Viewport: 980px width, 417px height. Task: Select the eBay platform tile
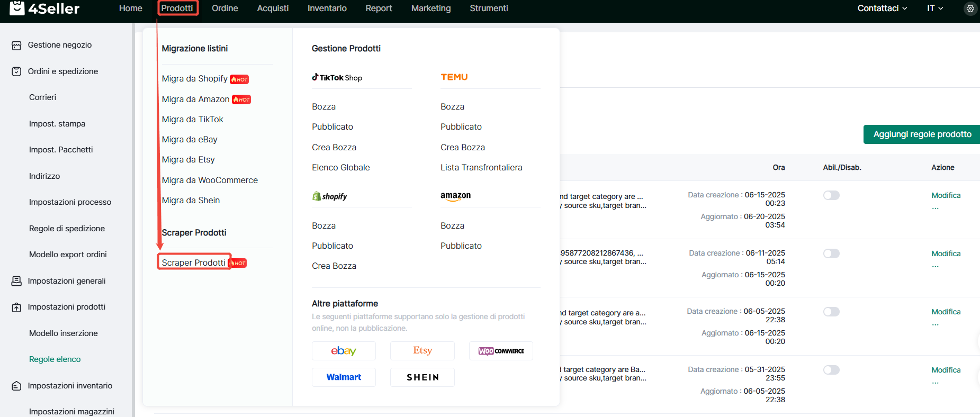tap(344, 351)
